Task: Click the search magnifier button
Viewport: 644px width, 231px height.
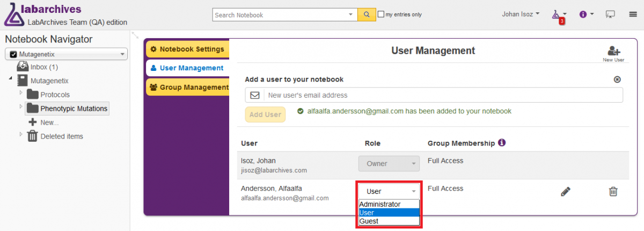Action: [367, 15]
